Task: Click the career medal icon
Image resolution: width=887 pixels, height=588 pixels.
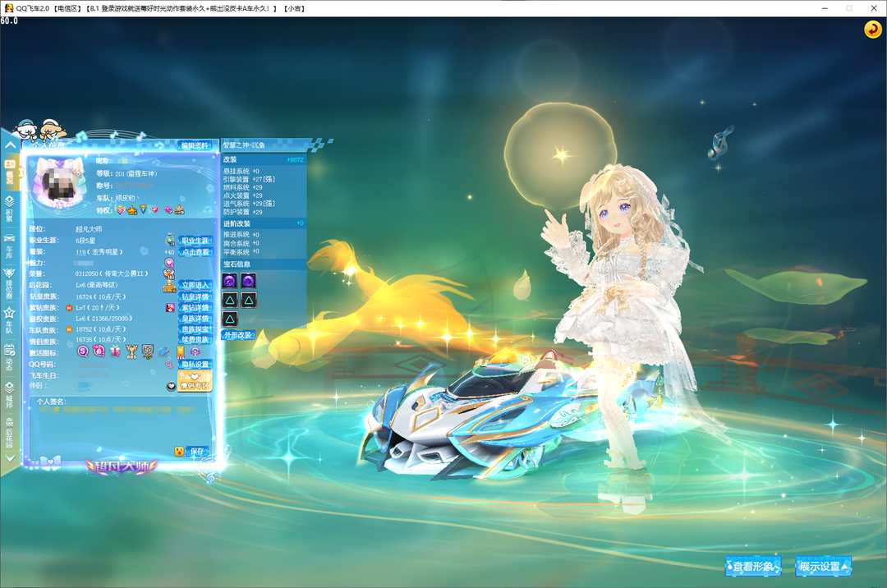Action: tap(170, 240)
